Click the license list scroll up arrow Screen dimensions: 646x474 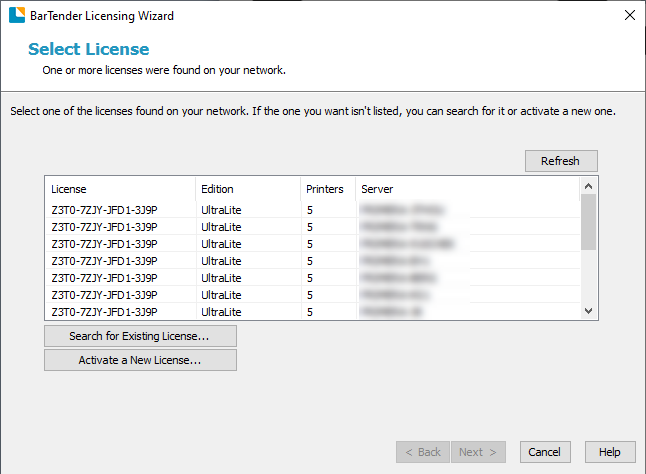click(x=589, y=186)
